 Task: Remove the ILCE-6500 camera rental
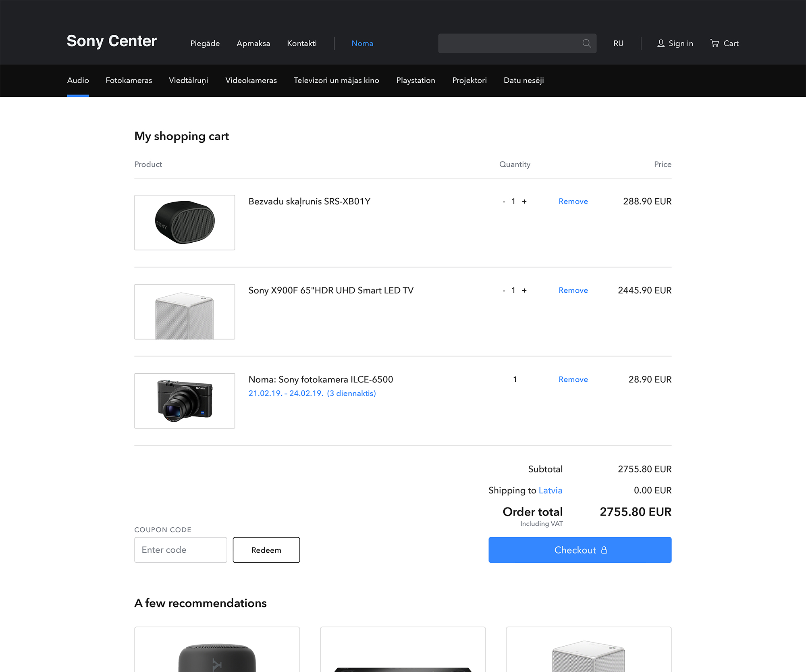point(573,379)
